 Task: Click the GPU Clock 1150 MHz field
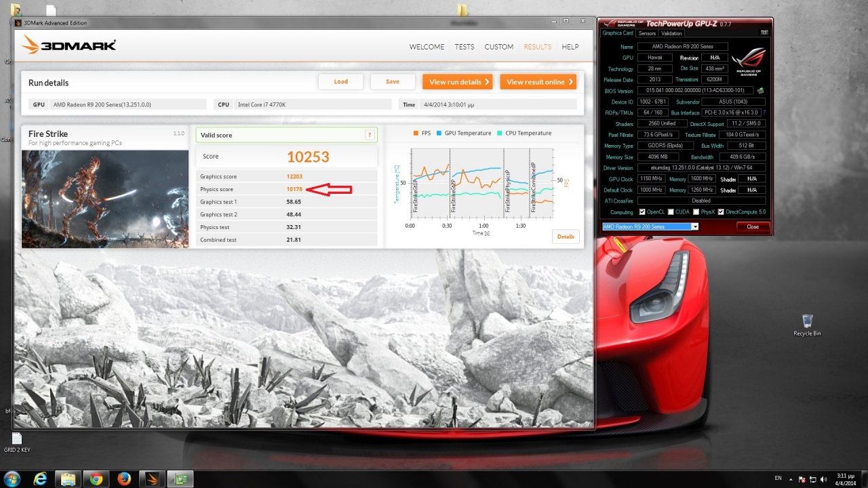pos(652,179)
